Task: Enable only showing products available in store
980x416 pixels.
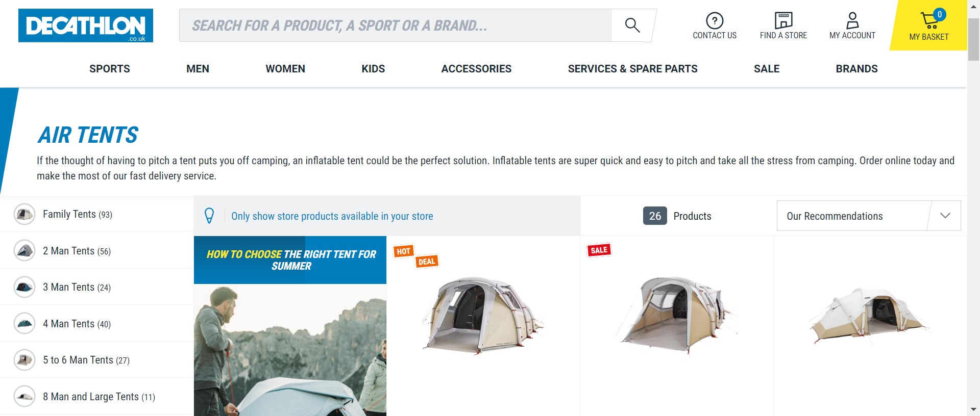Action: coord(332,216)
